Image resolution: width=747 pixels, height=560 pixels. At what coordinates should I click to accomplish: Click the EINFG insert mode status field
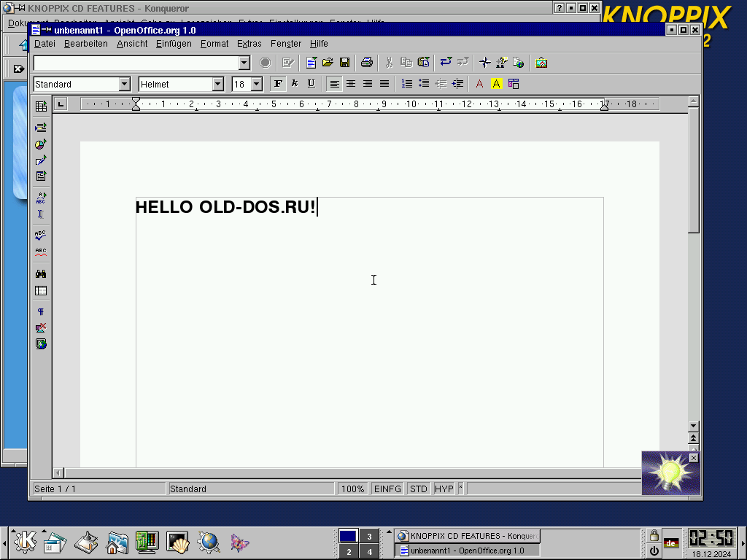point(387,489)
